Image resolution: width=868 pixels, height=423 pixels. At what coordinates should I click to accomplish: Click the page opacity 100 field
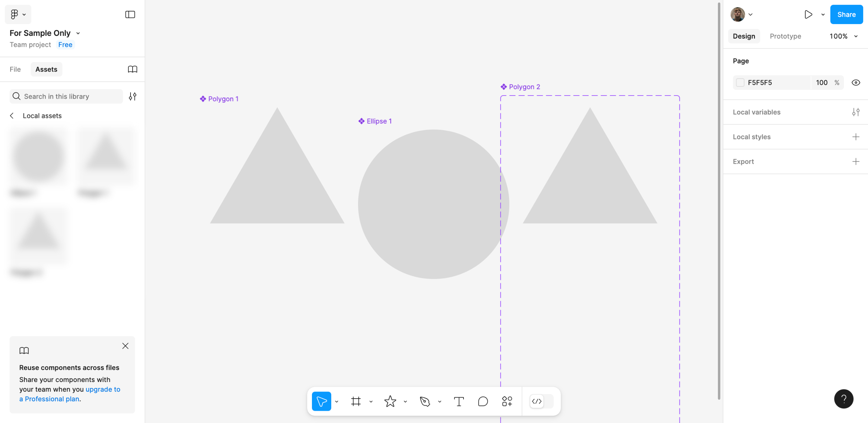click(x=822, y=83)
